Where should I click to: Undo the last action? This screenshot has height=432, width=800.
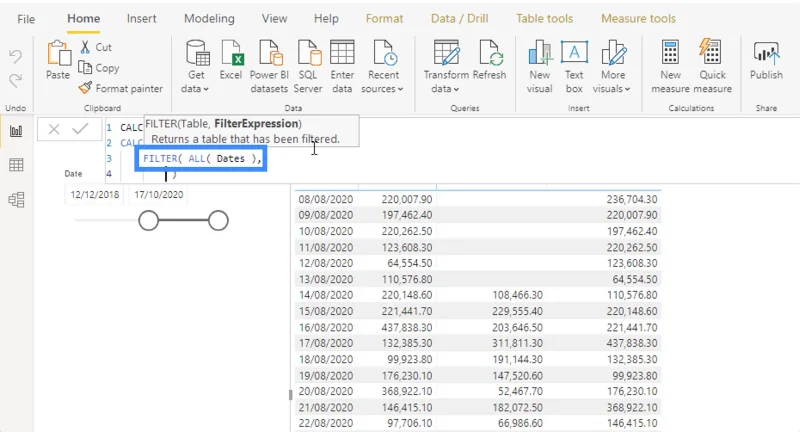pos(15,56)
